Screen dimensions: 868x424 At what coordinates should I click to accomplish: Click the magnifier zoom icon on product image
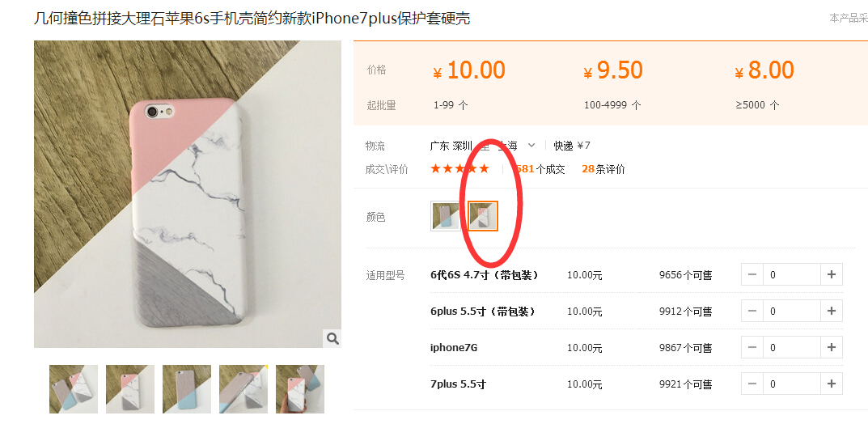(332, 338)
